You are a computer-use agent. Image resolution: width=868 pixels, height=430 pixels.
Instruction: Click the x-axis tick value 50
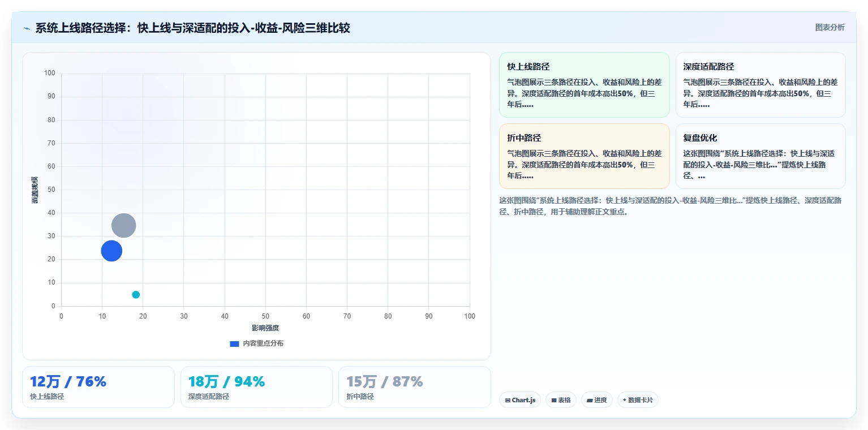[x=265, y=316]
